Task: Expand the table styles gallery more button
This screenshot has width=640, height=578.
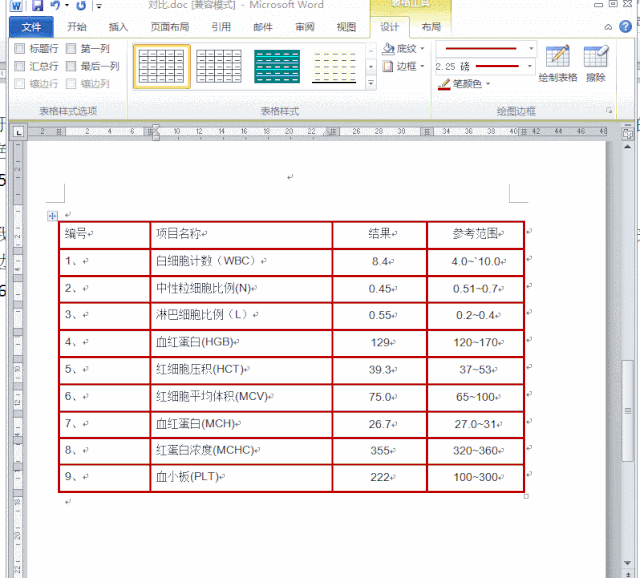Action: pyautogui.click(x=371, y=82)
